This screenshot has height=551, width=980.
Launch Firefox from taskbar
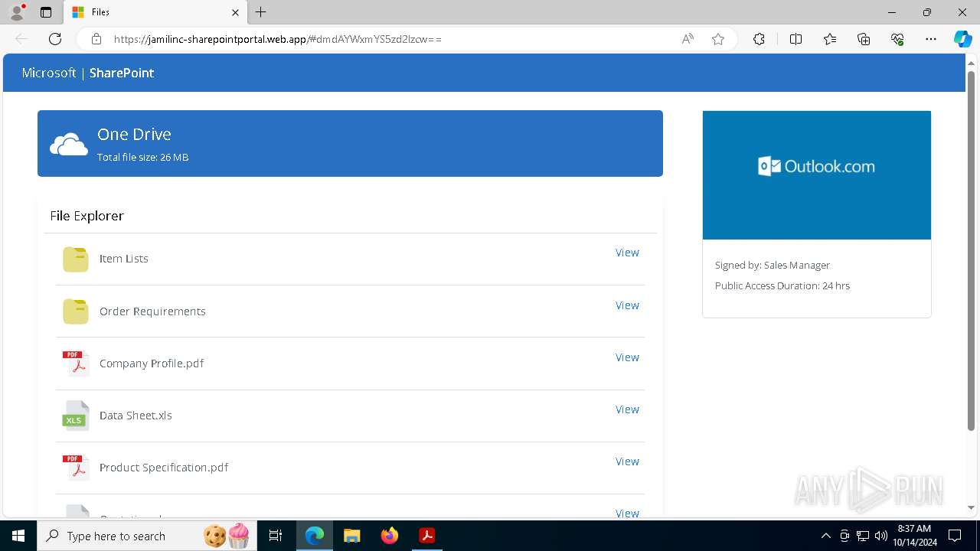390,536
